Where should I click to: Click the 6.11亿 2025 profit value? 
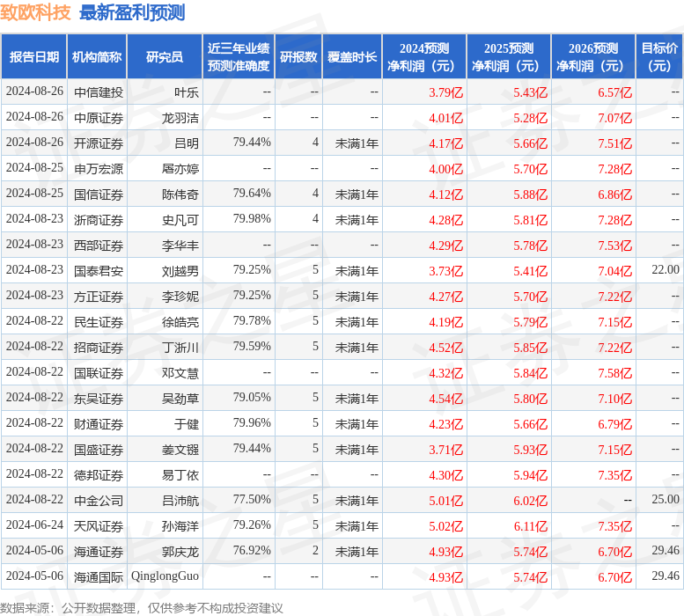pyautogui.click(x=531, y=526)
